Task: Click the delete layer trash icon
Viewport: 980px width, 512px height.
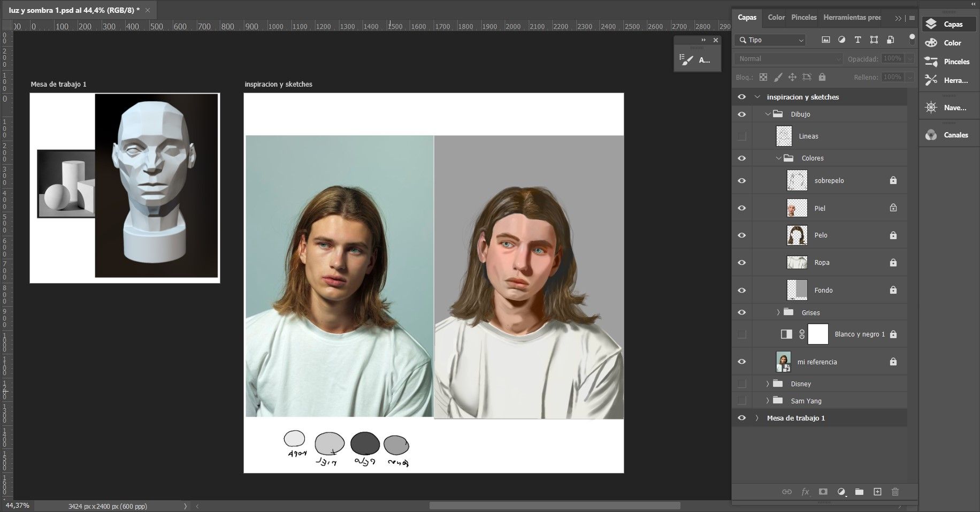Action: click(895, 492)
